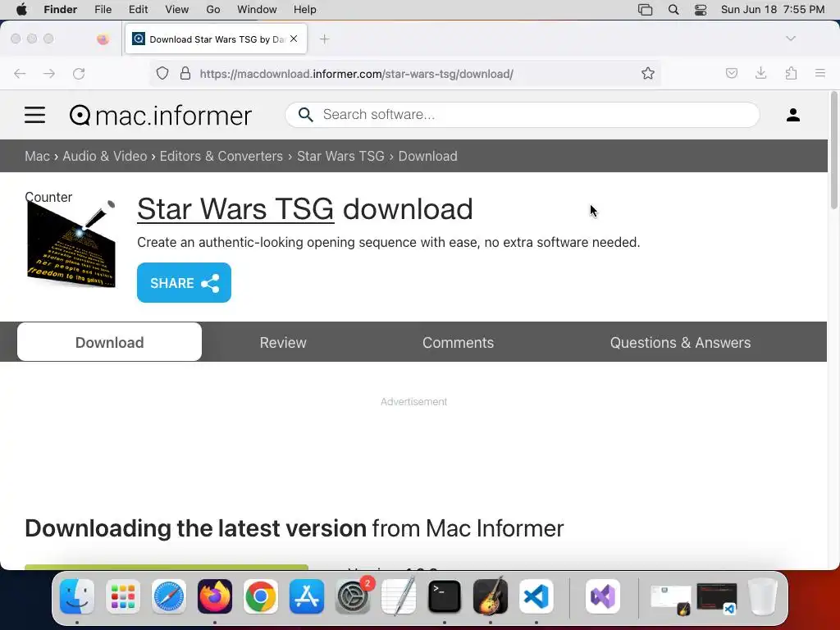840x630 pixels.
Task: Open the Apple menu
Action: [x=21, y=10]
